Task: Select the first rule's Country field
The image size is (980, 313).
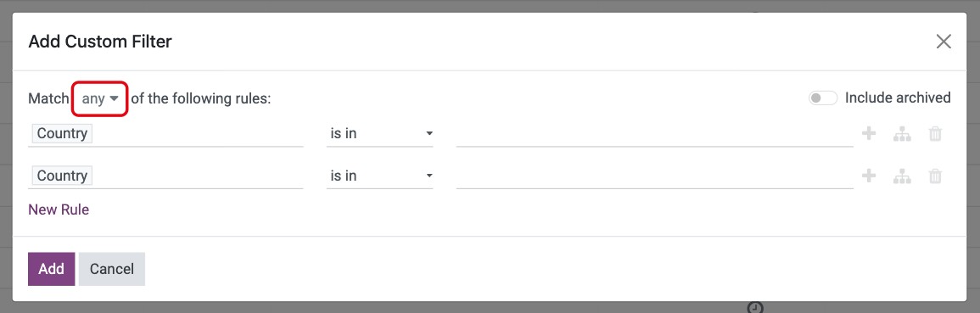Action: tap(165, 134)
